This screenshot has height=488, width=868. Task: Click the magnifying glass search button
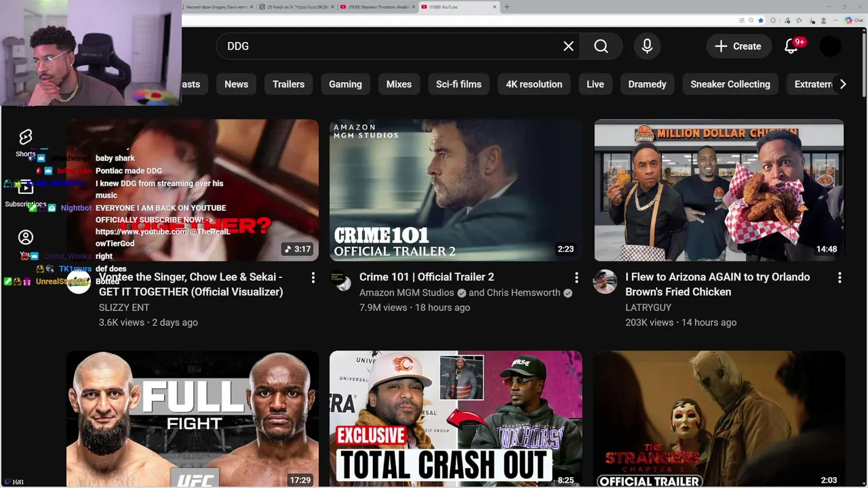(601, 46)
